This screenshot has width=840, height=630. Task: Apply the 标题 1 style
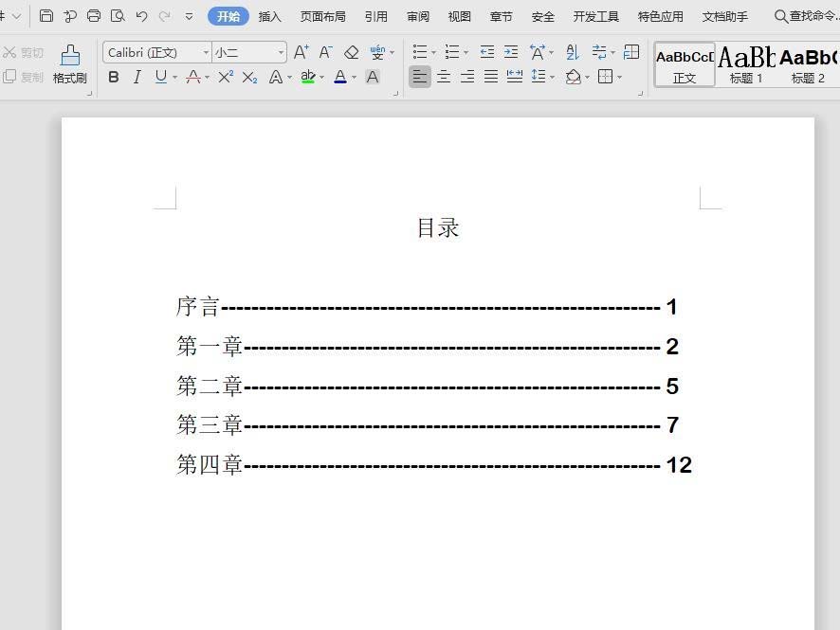(x=746, y=64)
